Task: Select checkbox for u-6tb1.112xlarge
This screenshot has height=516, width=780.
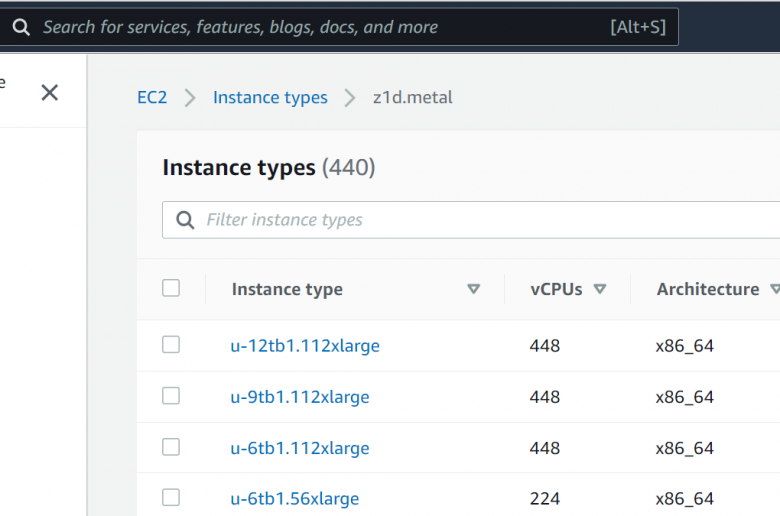Action: pos(171,447)
